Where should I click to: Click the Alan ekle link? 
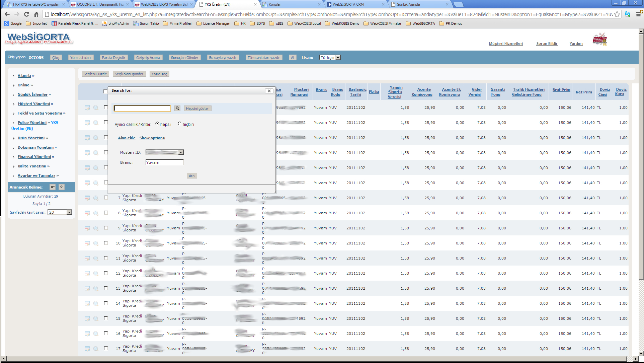pos(127,138)
